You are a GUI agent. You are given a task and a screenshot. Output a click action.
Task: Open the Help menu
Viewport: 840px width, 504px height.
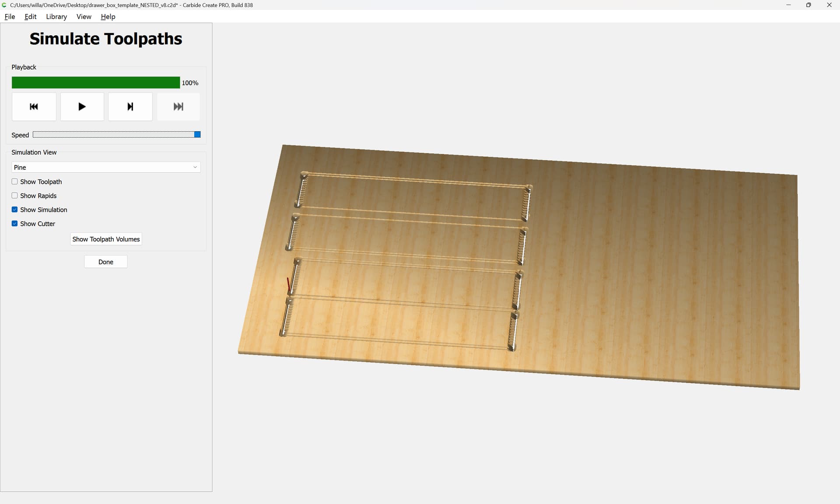point(108,17)
